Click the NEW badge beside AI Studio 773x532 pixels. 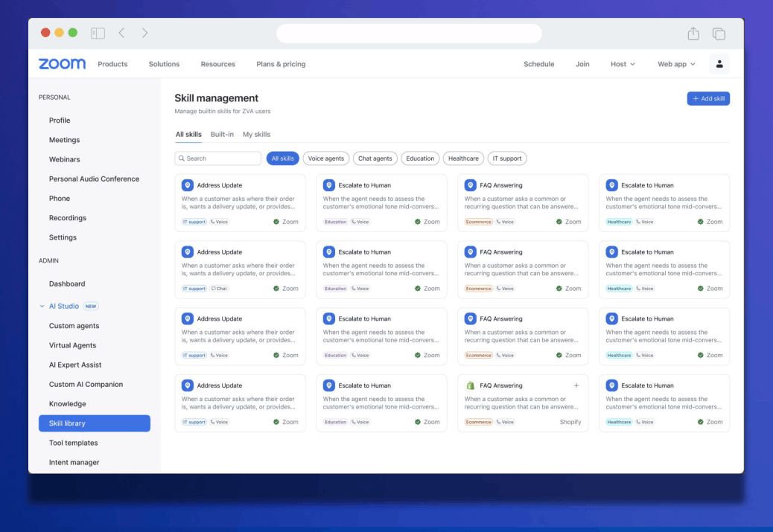coord(91,306)
